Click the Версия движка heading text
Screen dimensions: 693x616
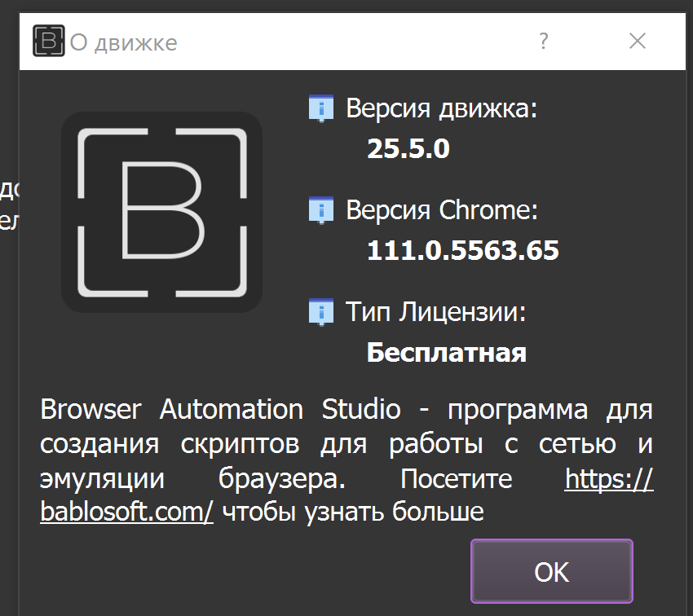441,107
